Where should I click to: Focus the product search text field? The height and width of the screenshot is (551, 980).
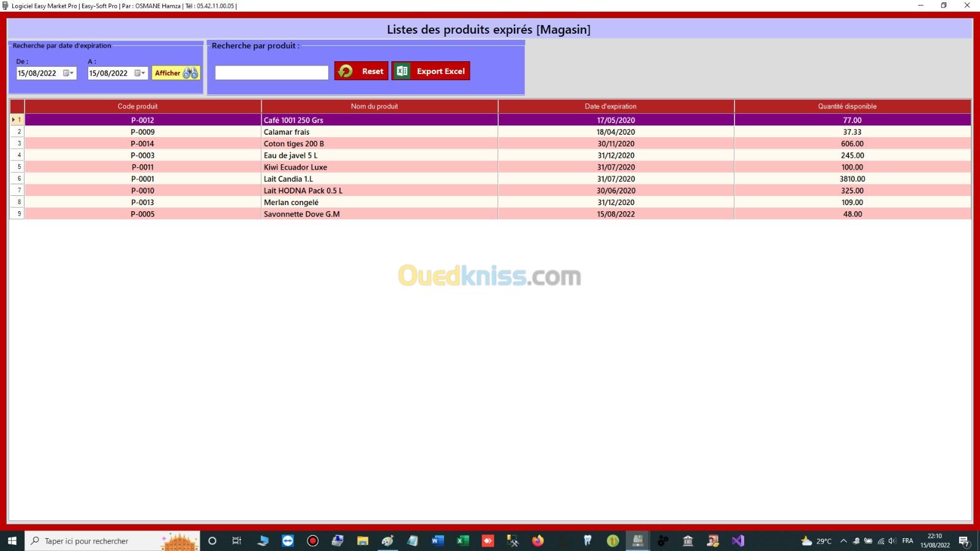point(271,73)
